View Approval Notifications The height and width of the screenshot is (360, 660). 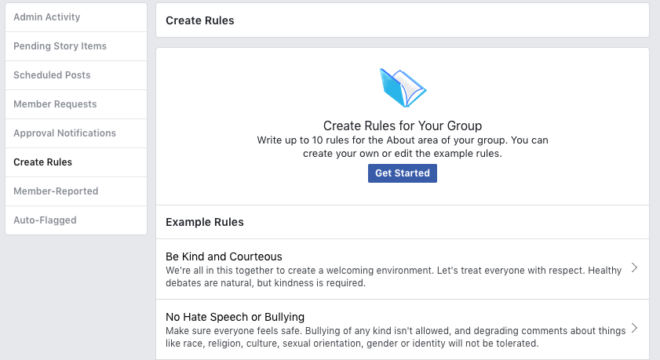click(x=76, y=133)
